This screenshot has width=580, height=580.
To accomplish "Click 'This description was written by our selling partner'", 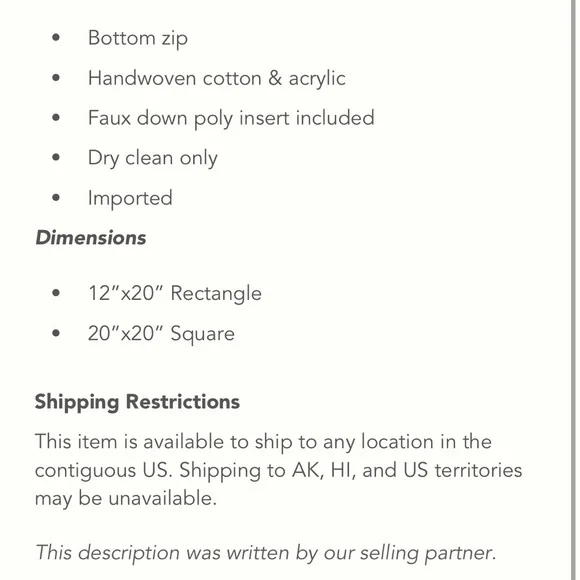I will point(265,553).
